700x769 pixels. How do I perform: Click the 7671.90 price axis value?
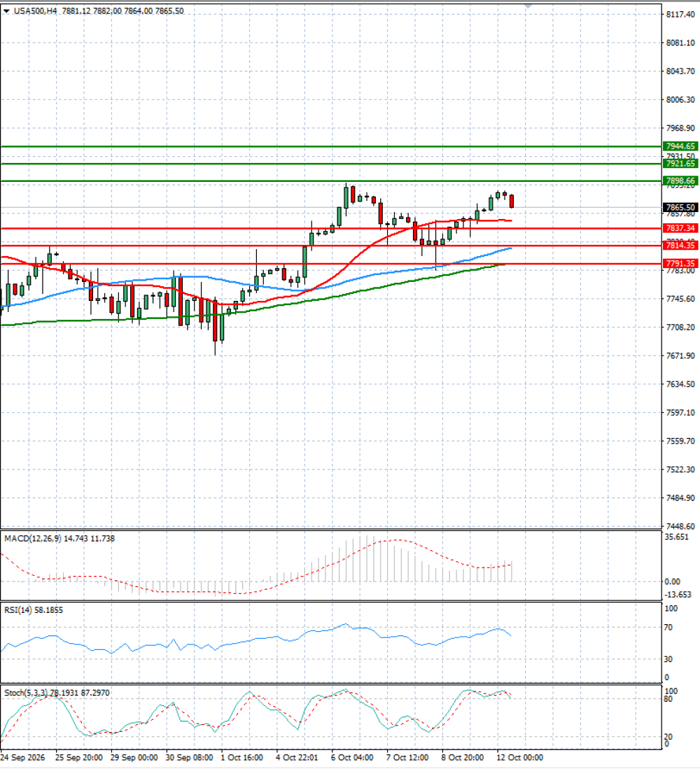pyautogui.click(x=680, y=355)
